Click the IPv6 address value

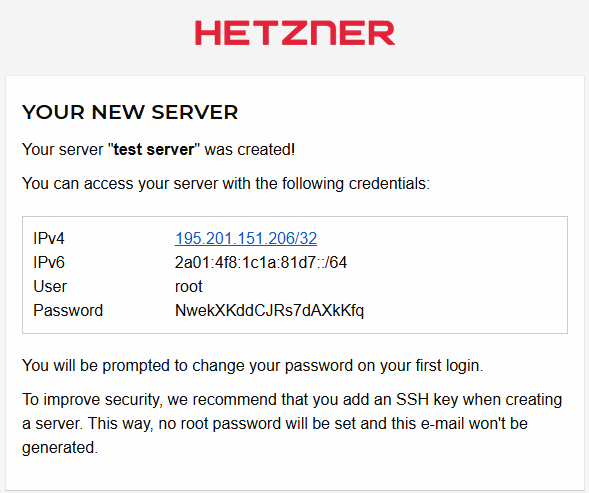261,262
